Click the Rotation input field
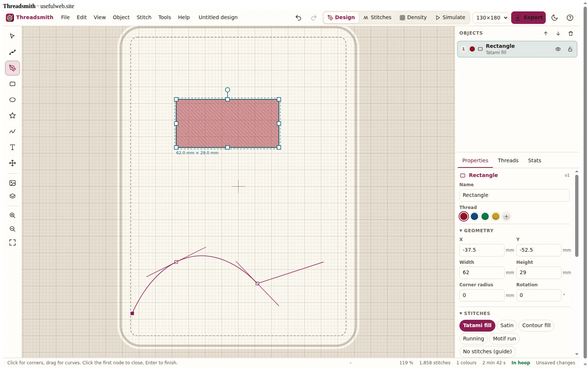588x368 pixels. pyautogui.click(x=538, y=296)
